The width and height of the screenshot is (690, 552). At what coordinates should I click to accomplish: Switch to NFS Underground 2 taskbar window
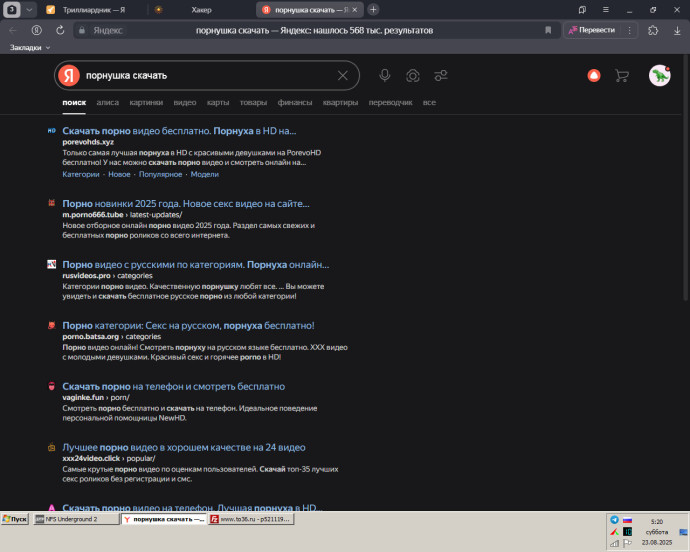[x=76, y=519]
